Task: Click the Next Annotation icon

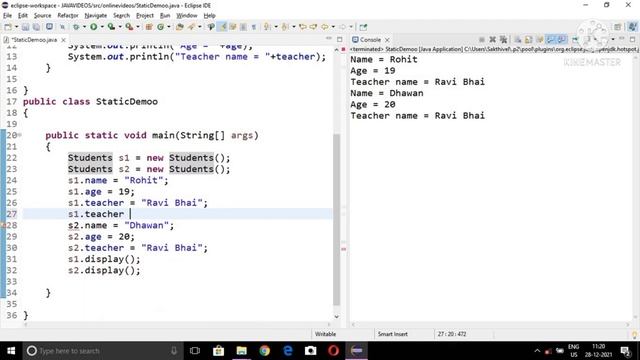Action: 267,27
